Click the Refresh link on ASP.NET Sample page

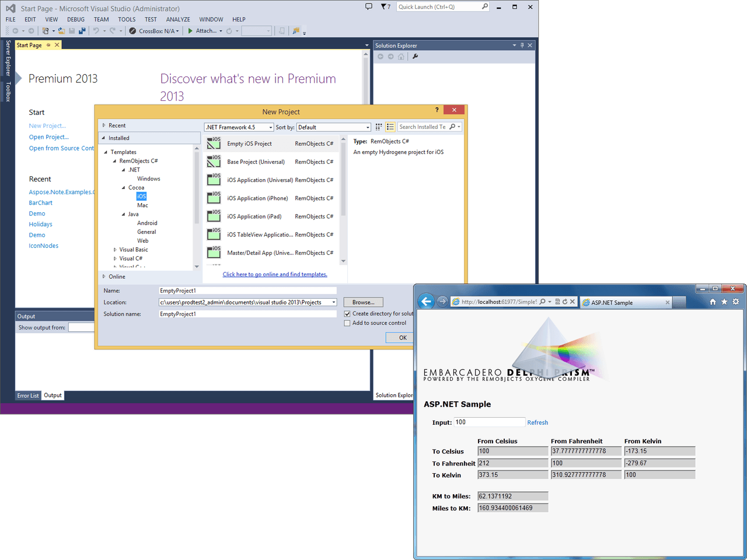(537, 422)
